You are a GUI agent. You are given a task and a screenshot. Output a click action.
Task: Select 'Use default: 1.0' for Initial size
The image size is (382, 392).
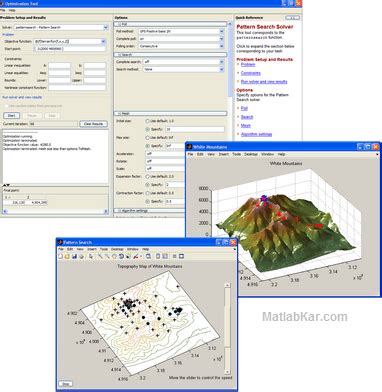147,121
